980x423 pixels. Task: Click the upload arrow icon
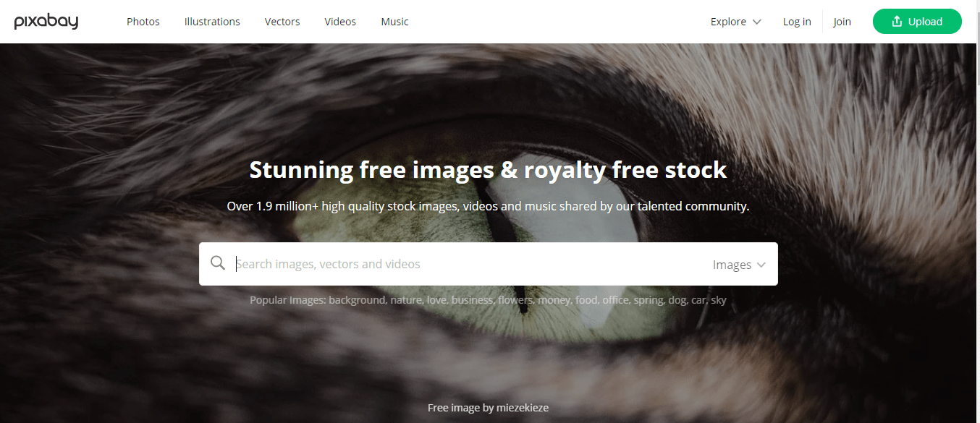[x=897, y=22]
